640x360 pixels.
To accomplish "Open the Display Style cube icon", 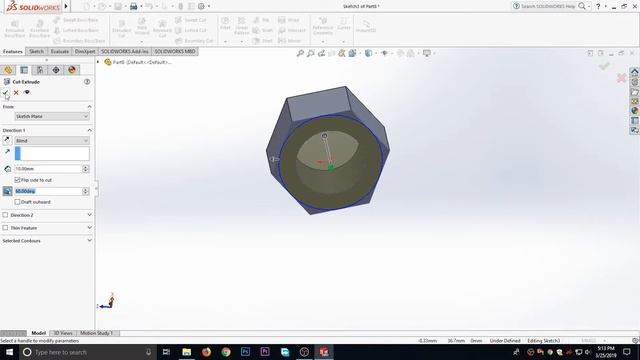I will click(369, 53).
